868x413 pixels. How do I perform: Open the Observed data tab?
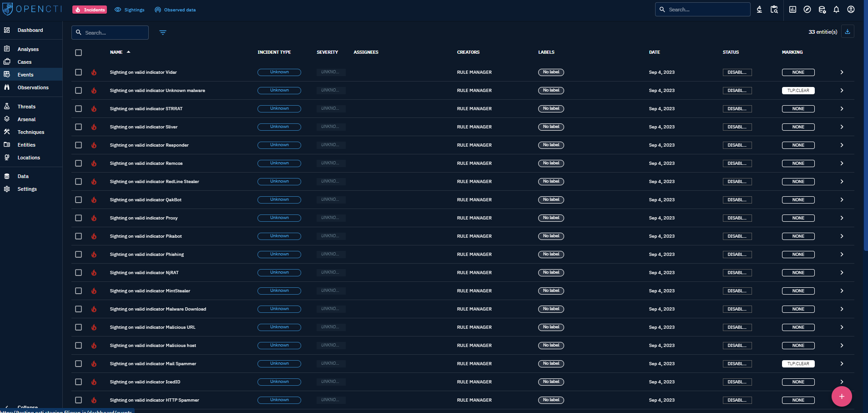tap(175, 10)
